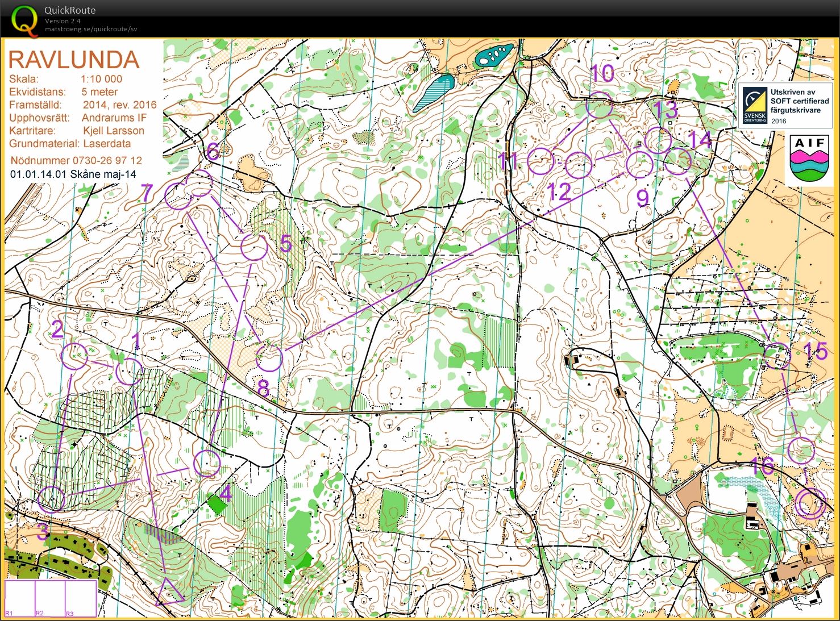Click the R3 punch box
Viewport: 840px width, 621px height.
tap(81, 598)
